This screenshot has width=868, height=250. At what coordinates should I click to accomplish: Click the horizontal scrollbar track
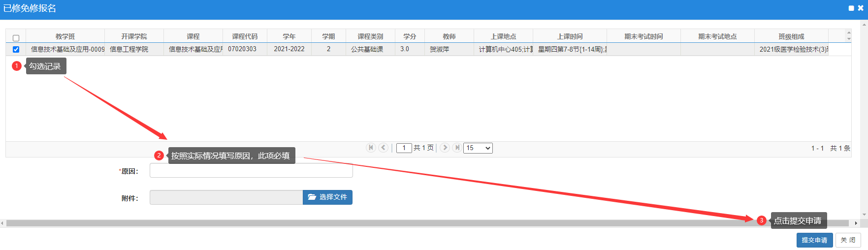point(427,223)
